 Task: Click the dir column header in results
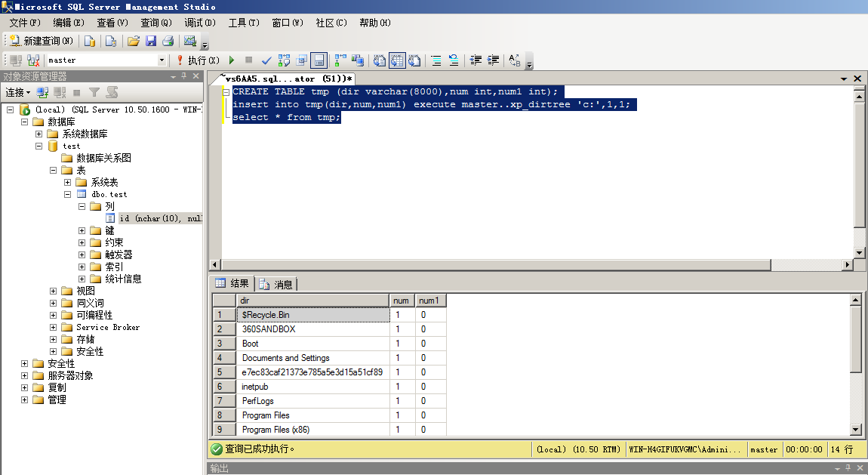[x=312, y=301]
